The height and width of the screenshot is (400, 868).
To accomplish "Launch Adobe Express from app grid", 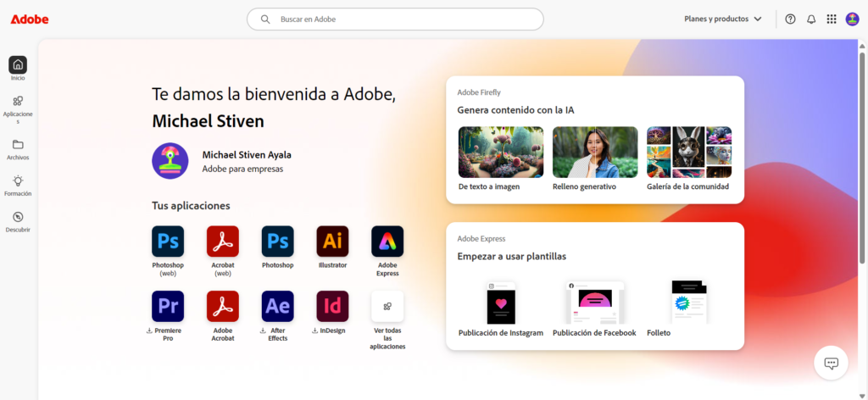I will click(x=387, y=242).
